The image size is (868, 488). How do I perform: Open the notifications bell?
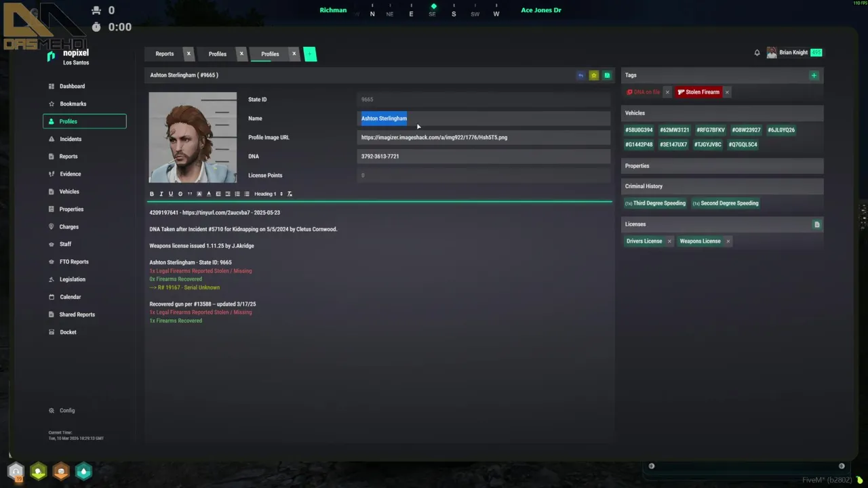757,53
